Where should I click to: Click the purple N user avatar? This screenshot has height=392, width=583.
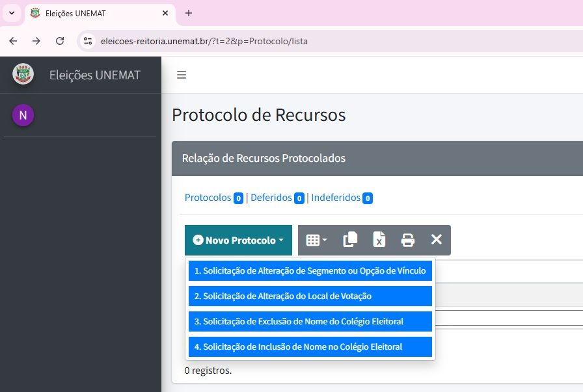pyautogui.click(x=23, y=115)
